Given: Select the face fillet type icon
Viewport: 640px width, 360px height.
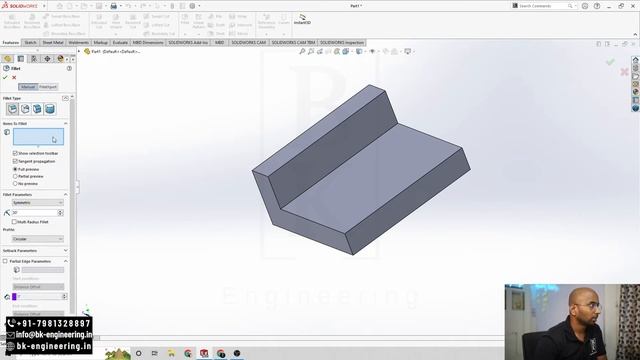Looking at the screenshot, I should pyautogui.click(x=38, y=109).
